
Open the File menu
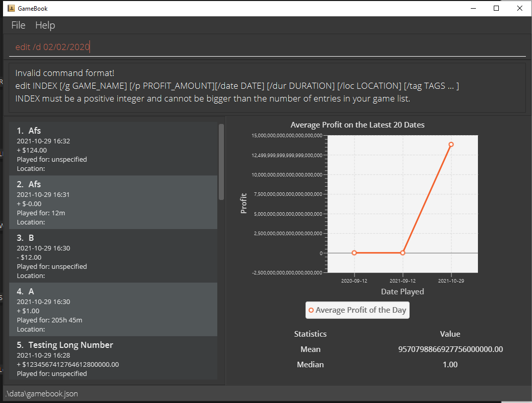(x=18, y=25)
